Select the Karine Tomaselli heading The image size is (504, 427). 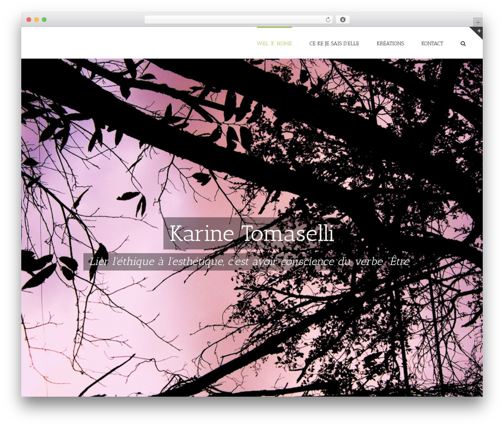[252, 233]
